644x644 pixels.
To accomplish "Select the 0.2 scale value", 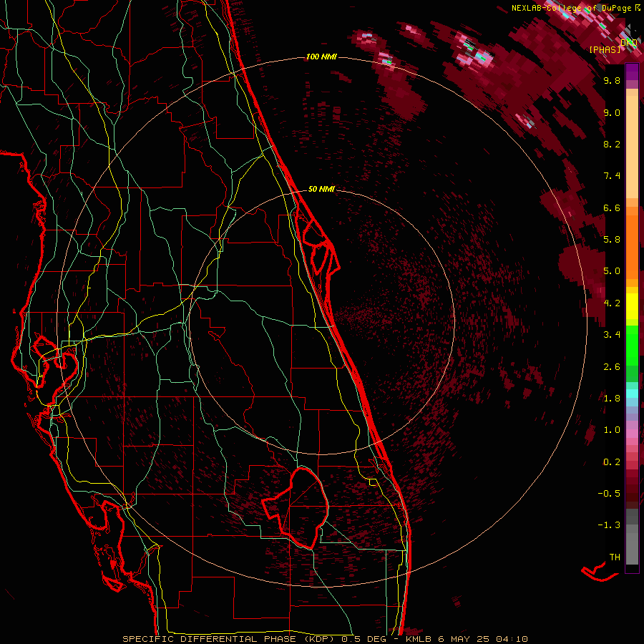I will pos(612,462).
